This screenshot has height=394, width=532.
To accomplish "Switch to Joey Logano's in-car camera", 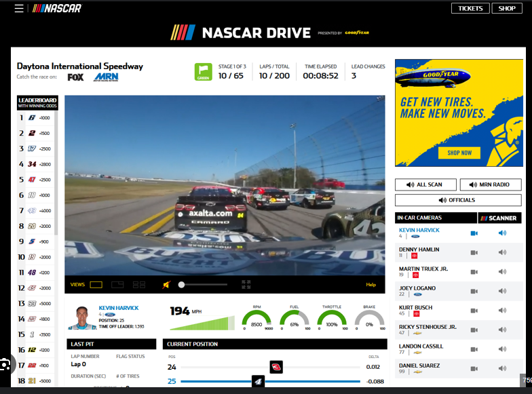I will click(474, 292).
